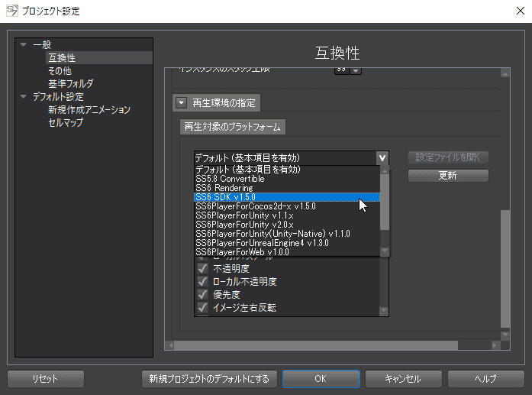Click settings pane vertical scroll-up arrow
532x395 pixels.
[505, 73]
